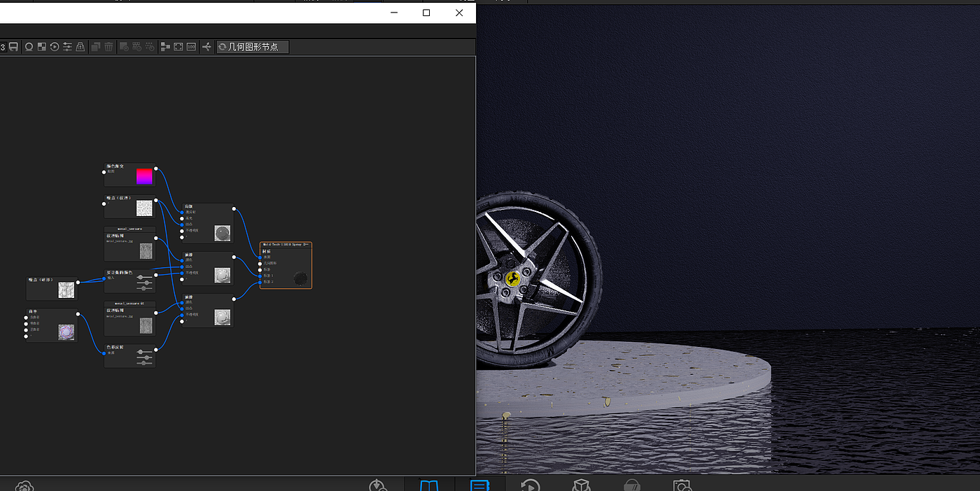Click the 几何图形节点 button

tap(253, 47)
